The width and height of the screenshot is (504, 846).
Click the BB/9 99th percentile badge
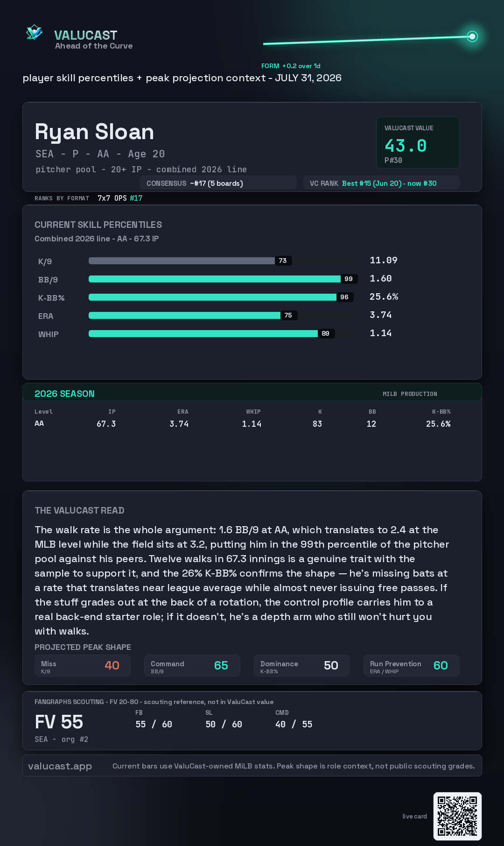349,279
